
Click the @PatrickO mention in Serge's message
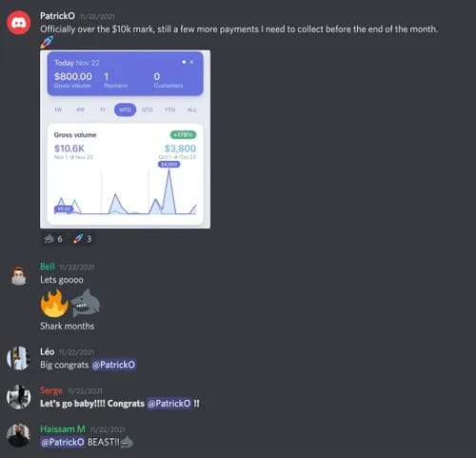point(169,404)
